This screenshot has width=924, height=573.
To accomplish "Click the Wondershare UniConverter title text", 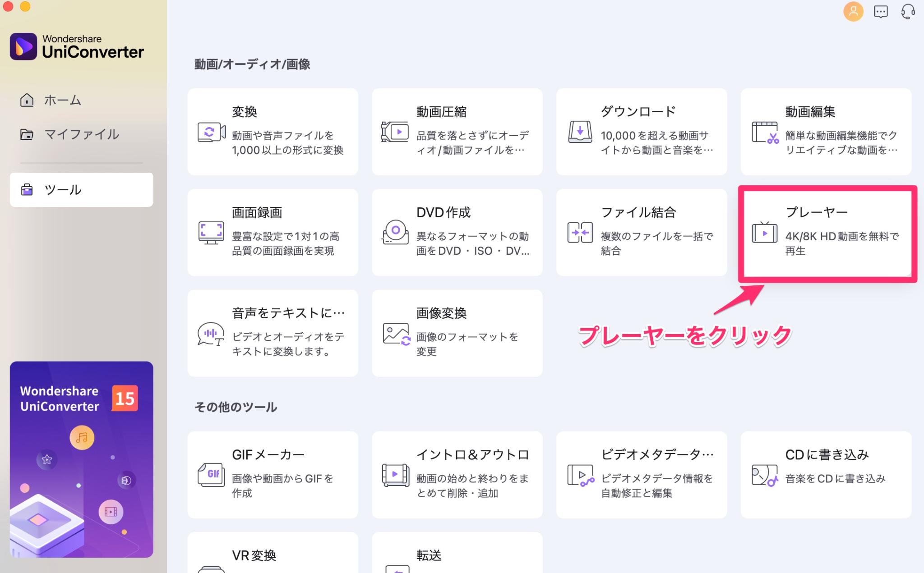I will [x=93, y=47].
